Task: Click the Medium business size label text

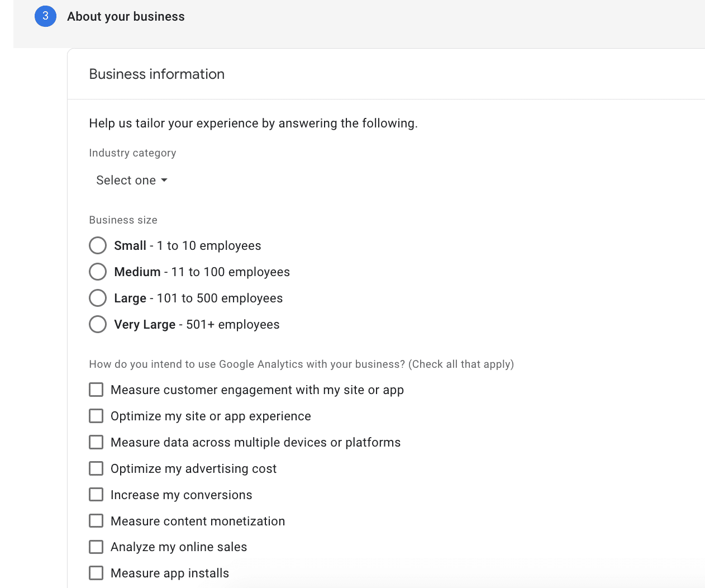Action: pos(137,272)
